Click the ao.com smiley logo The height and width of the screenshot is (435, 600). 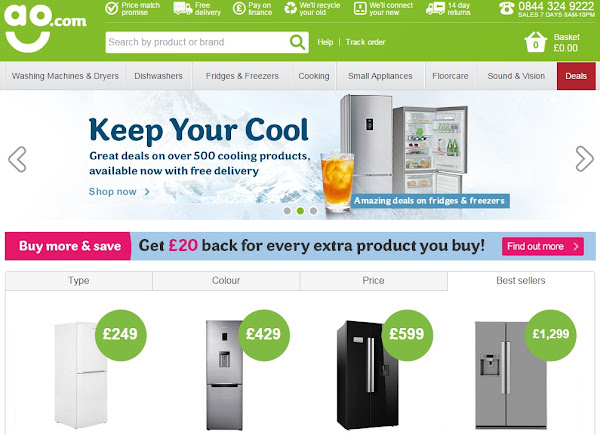point(45,28)
